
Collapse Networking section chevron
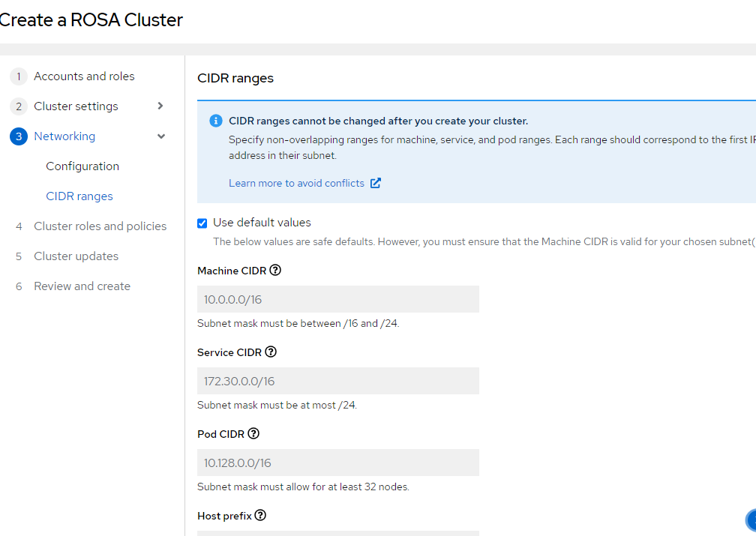[x=161, y=136]
